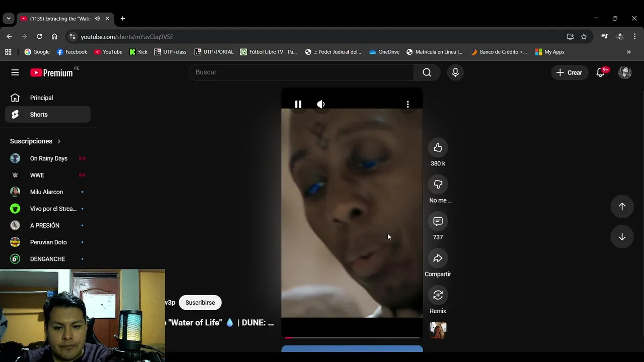This screenshot has width=644, height=362.
Task: Subscribe with the Suscribirse button
Action: click(200, 303)
